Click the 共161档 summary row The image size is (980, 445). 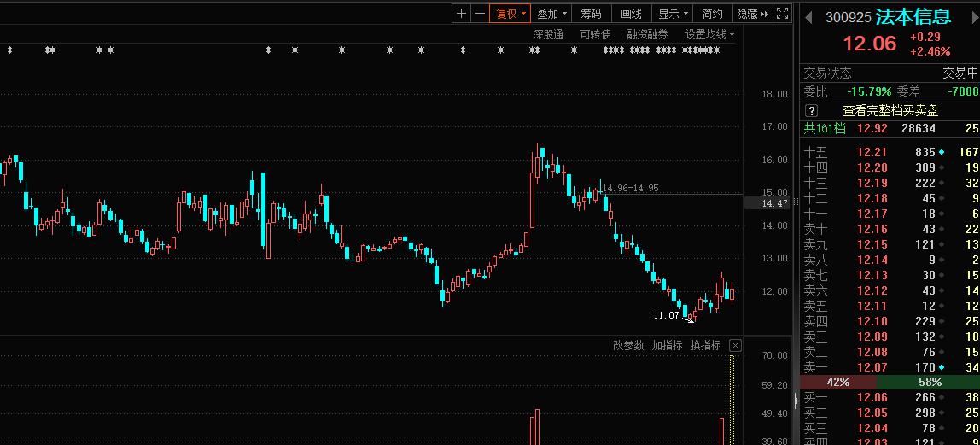click(890, 128)
